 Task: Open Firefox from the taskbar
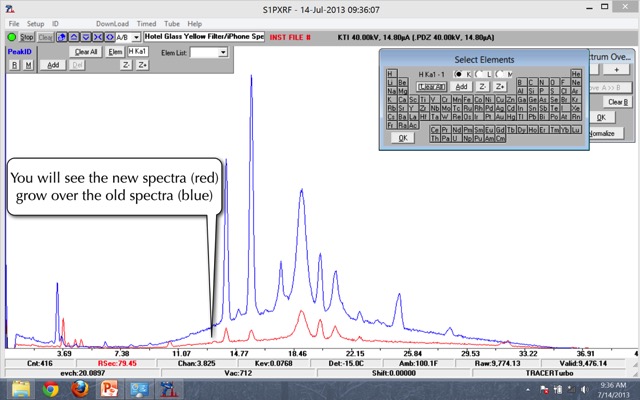80,388
